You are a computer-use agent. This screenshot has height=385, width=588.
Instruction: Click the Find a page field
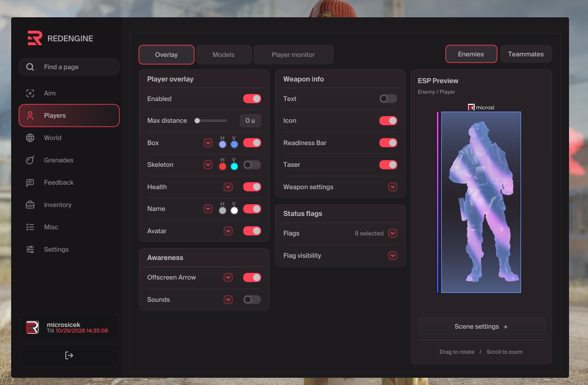click(69, 67)
